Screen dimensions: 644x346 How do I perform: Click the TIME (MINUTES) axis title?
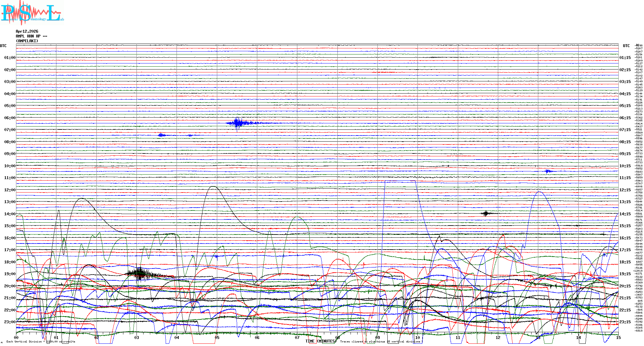click(321, 341)
